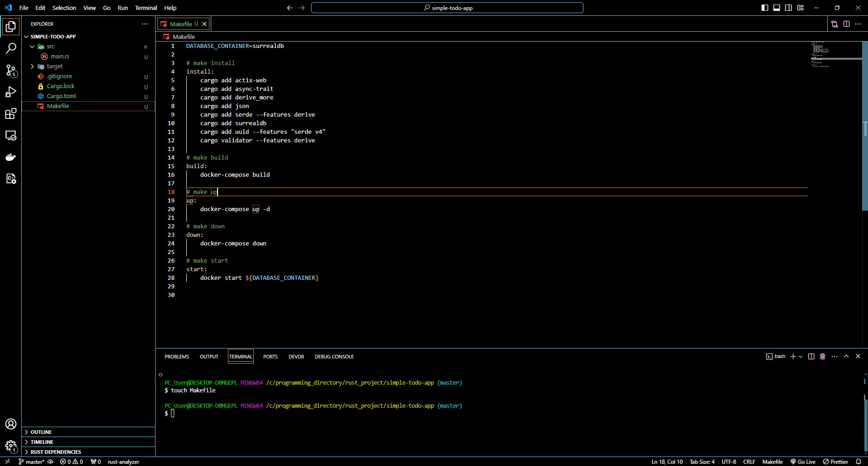Kill the terminal using the trash icon
This screenshot has width=868, height=466.
tap(822, 356)
